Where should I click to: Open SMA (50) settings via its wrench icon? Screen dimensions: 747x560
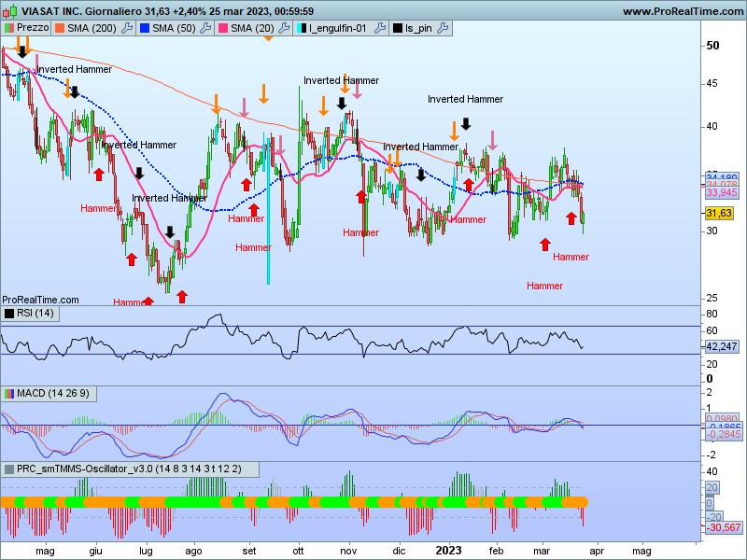[x=205, y=28]
